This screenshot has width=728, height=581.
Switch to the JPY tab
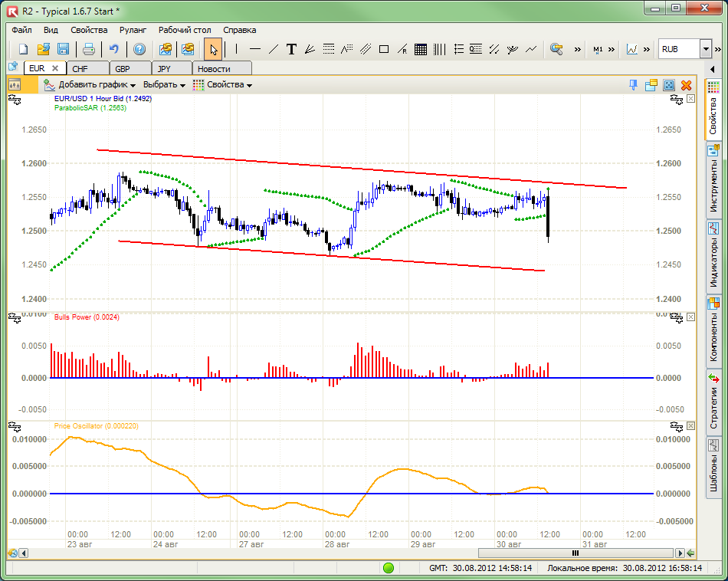click(x=172, y=69)
